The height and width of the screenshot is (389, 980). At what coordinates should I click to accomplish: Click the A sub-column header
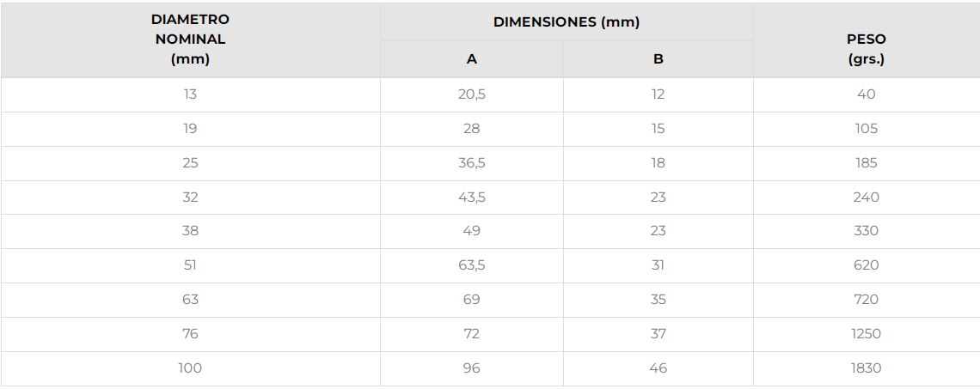[471, 59]
